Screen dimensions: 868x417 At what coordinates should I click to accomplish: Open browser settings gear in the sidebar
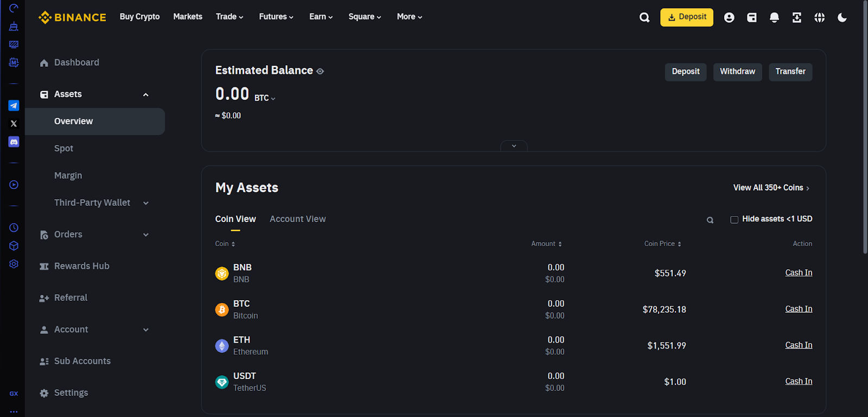tap(14, 264)
